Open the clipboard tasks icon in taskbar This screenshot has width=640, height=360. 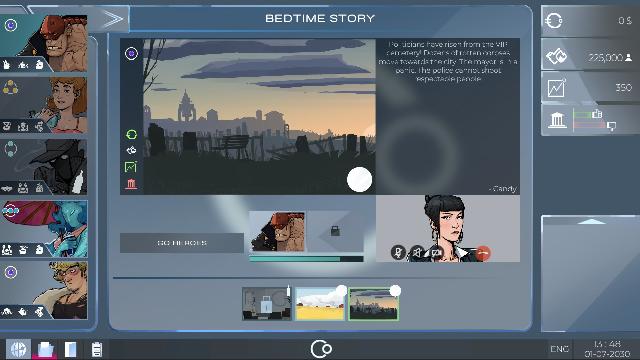[x=97, y=349]
